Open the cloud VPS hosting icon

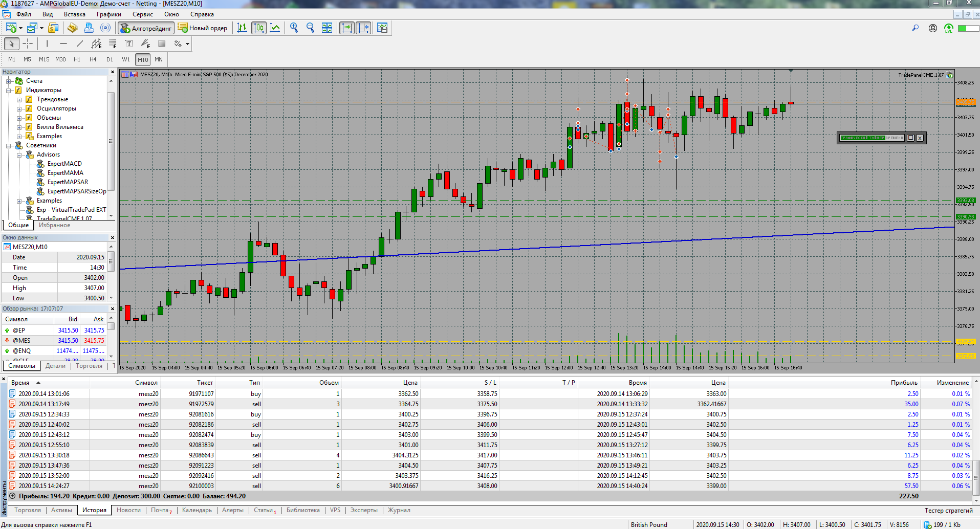pyautogui.click(x=89, y=28)
